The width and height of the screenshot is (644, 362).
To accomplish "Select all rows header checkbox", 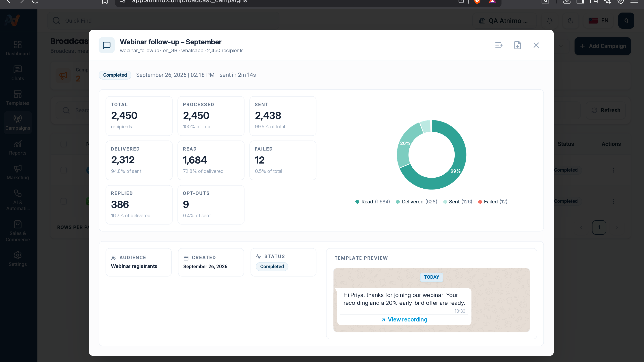I will pyautogui.click(x=64, y=144).
